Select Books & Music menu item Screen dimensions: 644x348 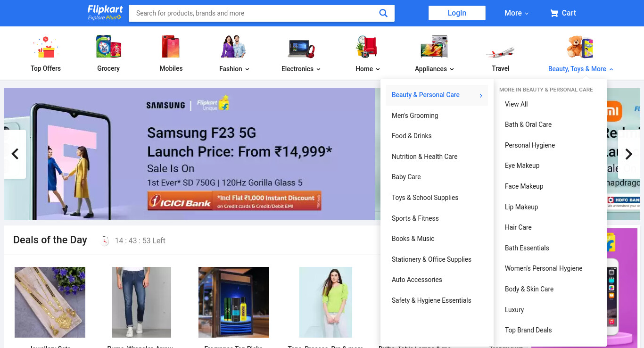click(413, 239)
